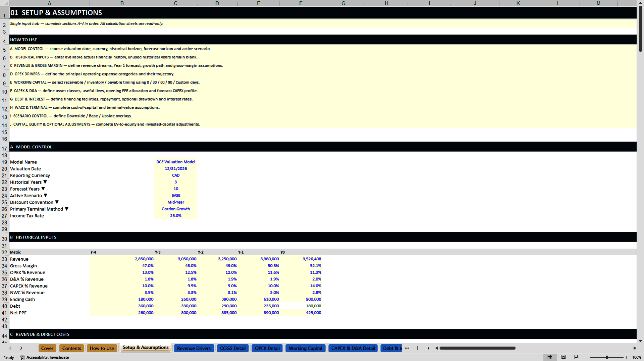Open CAPEX & D&A Detail tab
Image resolution: width=644 pixels, height=361 pixels.
(x=353, y=348)
